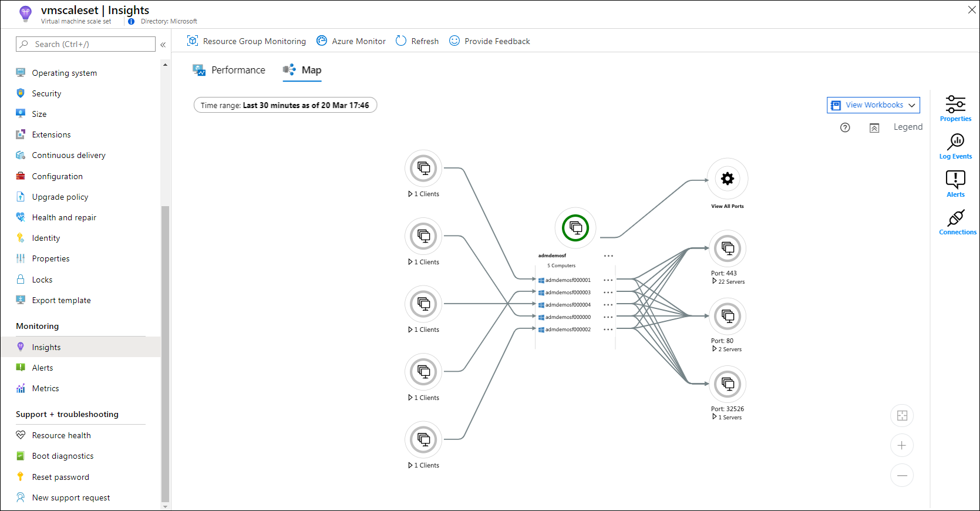980x511 pixels.
Task: Open the View Workbooks dropdown
Action: 873,105
